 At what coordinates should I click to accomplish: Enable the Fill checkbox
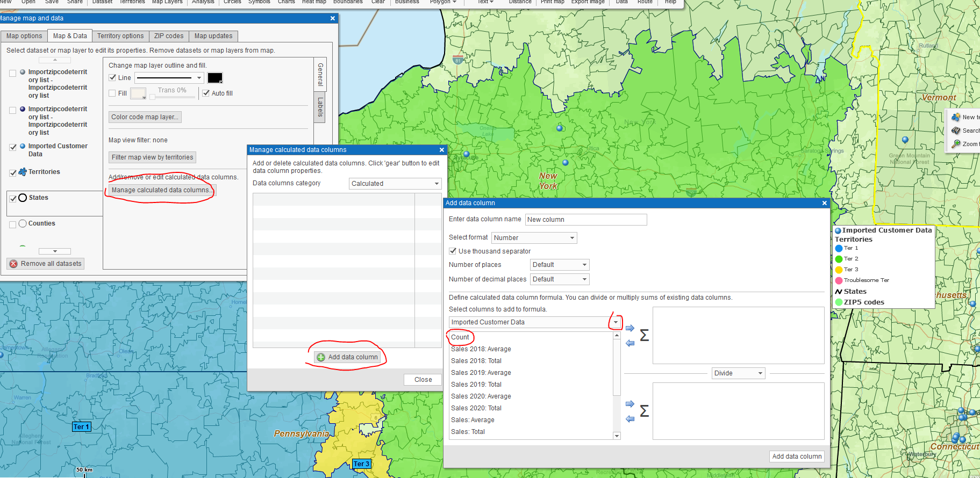point(112,93)
